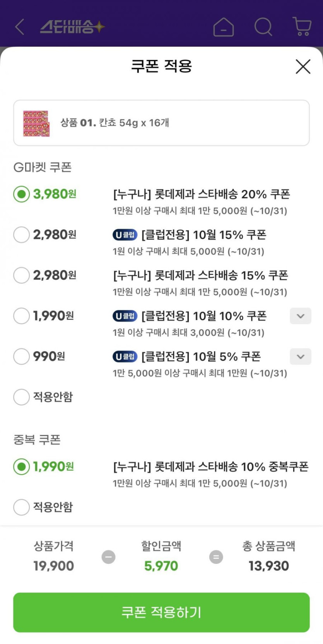Go back using the header arrow

tap(20, 27)
